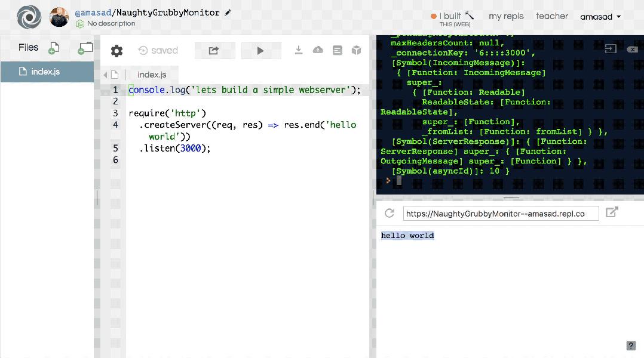This screenshot has height=358, width=644.
Task: Expand the amasad account dropdown
Action: tap(600, 17)
